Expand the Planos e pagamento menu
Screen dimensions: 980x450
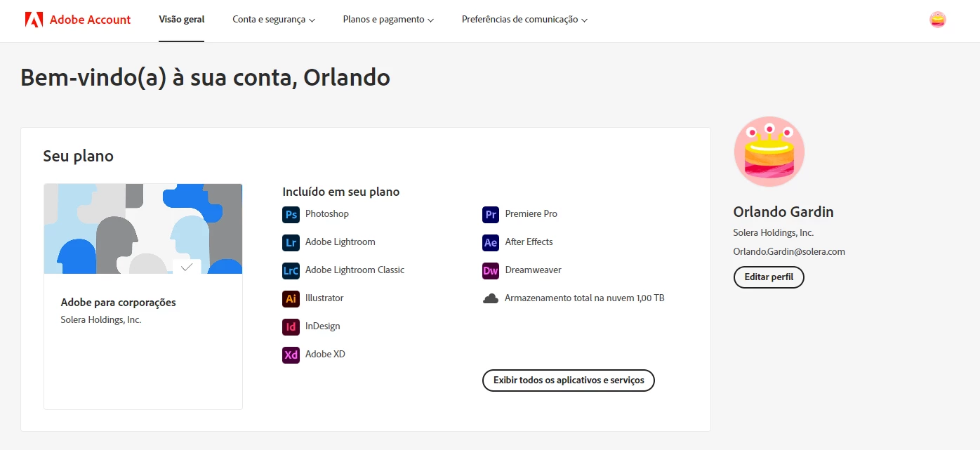point(388,20)
